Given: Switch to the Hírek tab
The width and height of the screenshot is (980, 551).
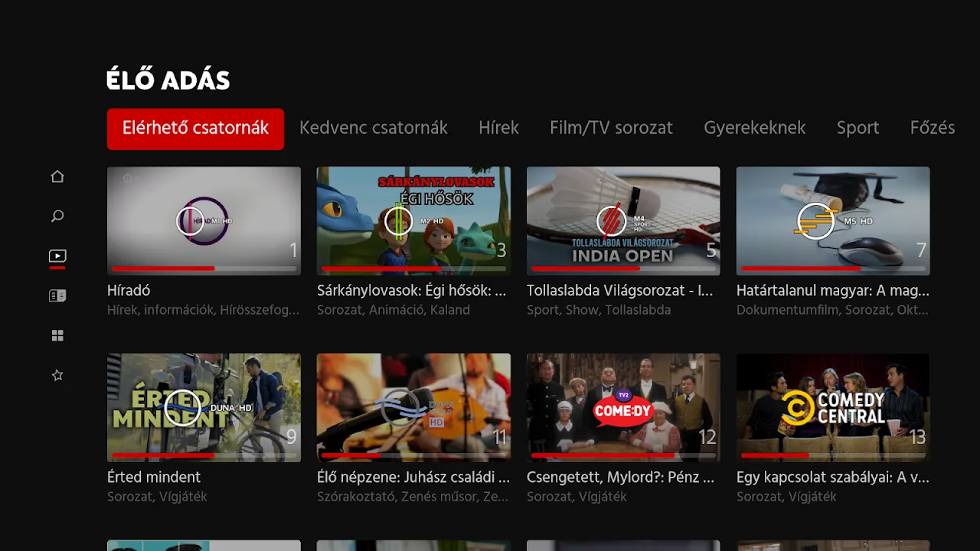Looking at the screenshot, I should [x=498, y=129].
